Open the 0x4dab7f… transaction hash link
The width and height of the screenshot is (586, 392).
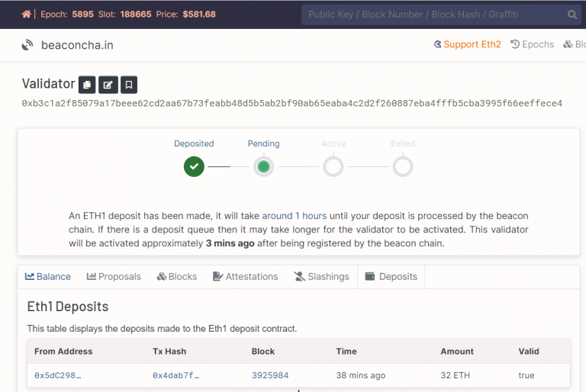click(x=176, y=375)
